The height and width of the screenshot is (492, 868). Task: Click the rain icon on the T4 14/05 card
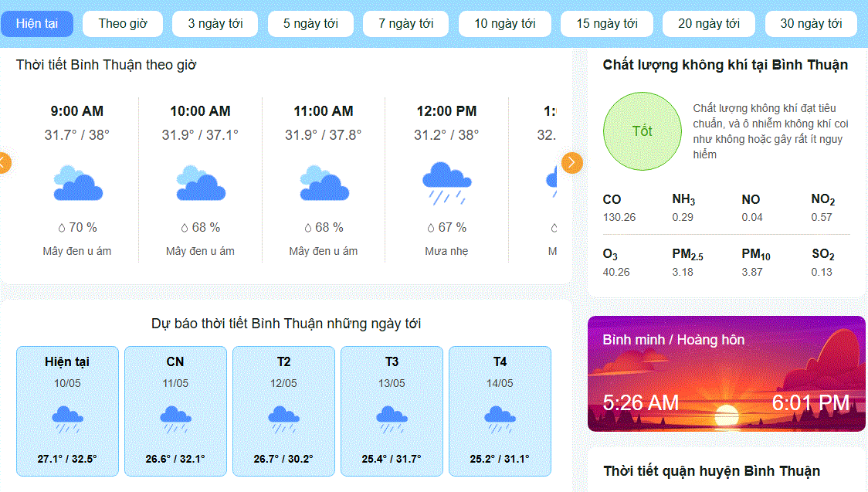pyautogui.click(x=500, y=419)
